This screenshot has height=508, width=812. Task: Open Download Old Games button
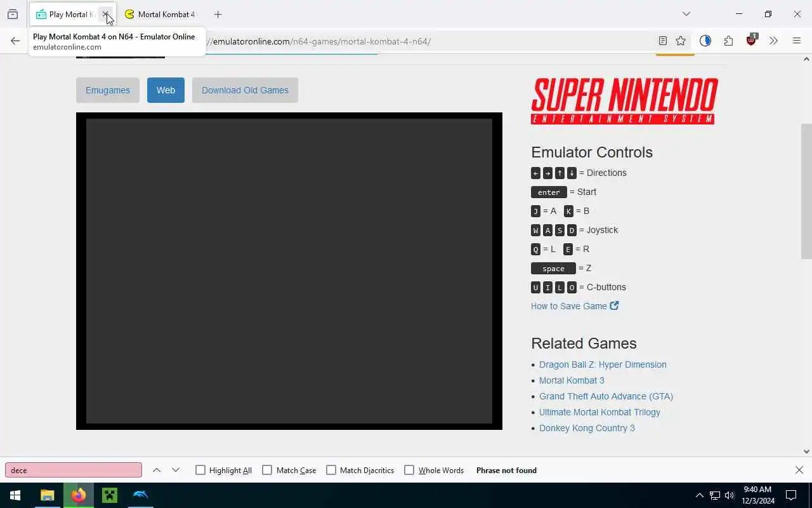(245, 90)
